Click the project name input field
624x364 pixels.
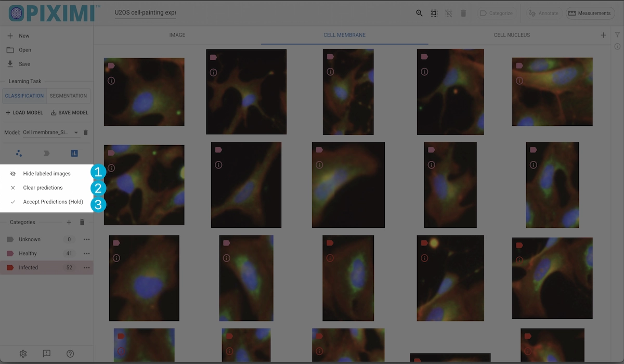point(145,13)
